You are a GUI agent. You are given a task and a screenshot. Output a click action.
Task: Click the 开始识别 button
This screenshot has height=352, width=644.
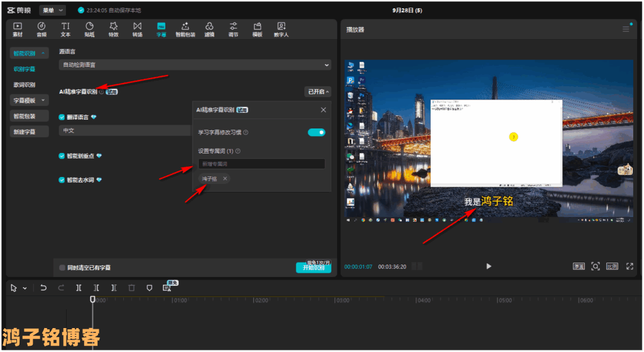pos(313,268)
